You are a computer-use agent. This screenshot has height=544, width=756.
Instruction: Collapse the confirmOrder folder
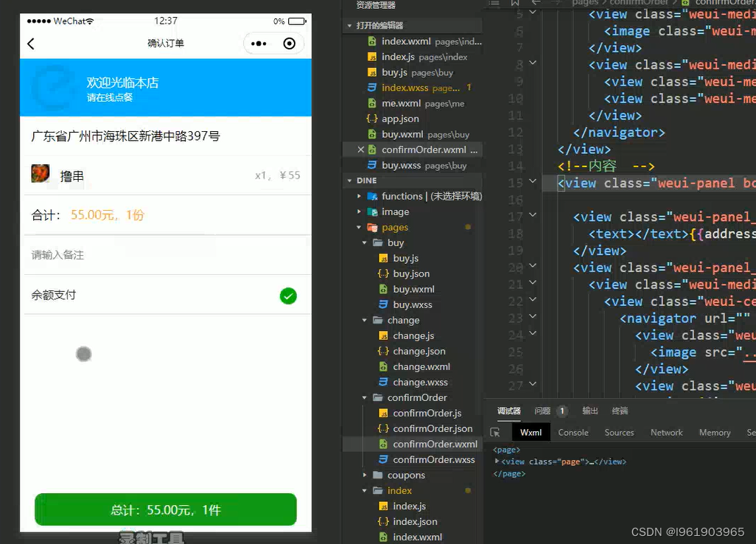pyautogui.click(x=365, y=398)
